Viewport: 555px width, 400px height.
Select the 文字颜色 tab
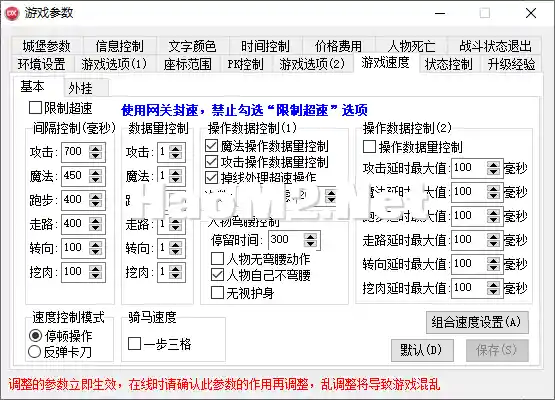click(x=193, y=46)
